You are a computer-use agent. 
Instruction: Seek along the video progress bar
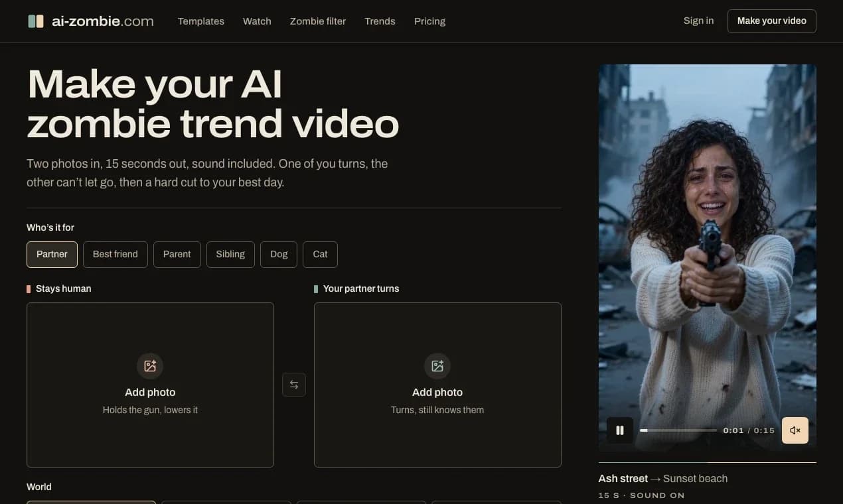click(x=678, y=430)
